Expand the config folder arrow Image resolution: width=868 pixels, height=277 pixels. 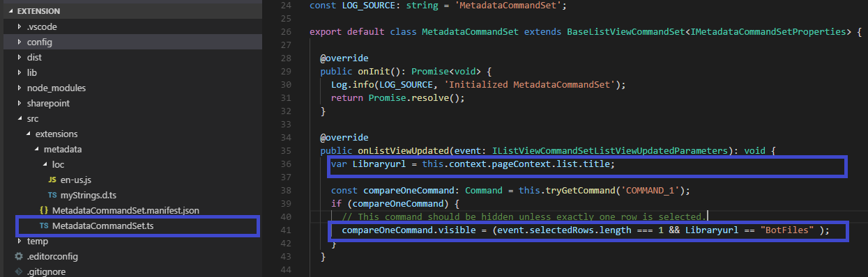20,42
